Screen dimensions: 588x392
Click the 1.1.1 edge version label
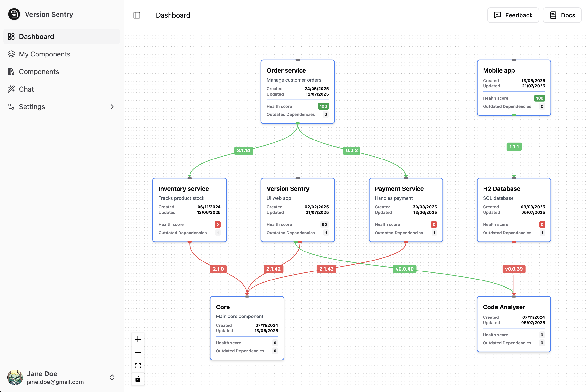[x=514, y=147]
